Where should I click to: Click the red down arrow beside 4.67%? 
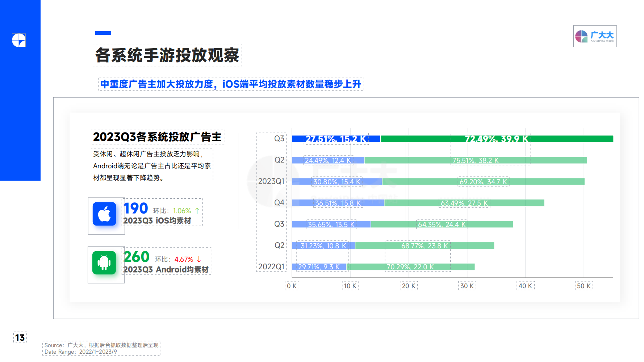point(199,259)
